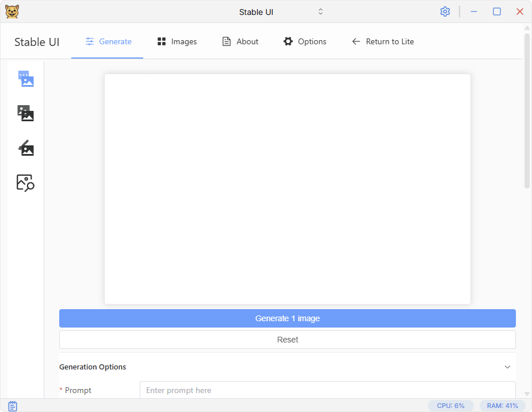Click the Options gear icon in the navbar
532x412 pixels.
[288, 41]
